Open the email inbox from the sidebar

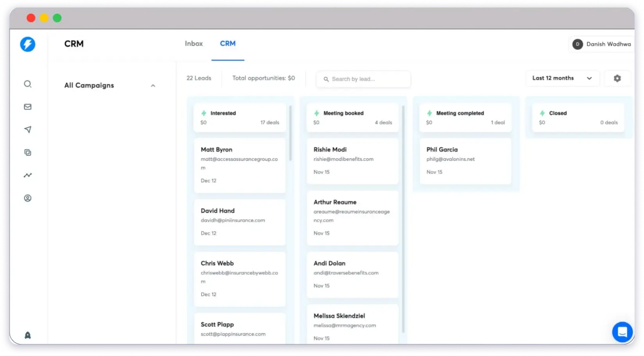[27, 107]
